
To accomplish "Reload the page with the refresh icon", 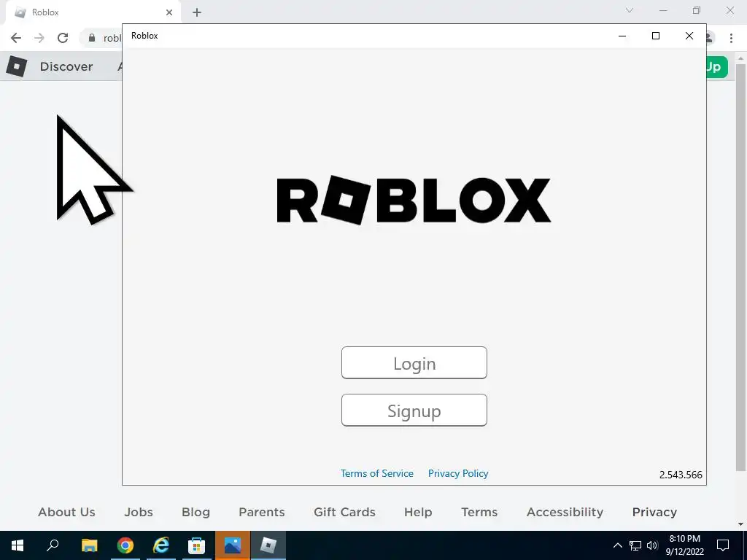I will click(x=63, y=38).
